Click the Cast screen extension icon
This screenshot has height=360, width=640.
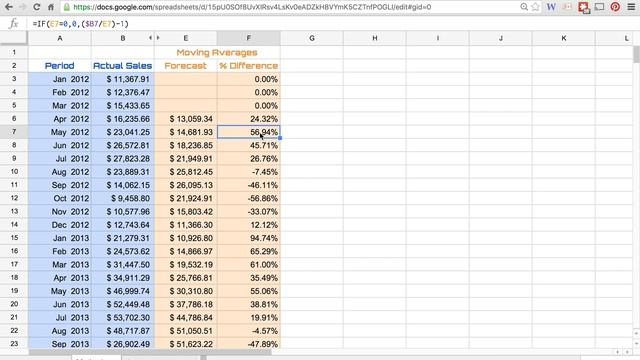point(599,7)
